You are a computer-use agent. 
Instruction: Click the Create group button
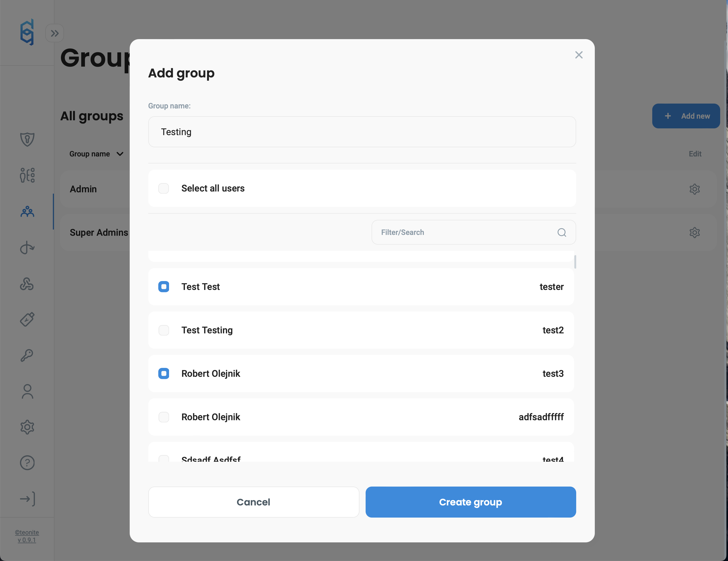470,502
